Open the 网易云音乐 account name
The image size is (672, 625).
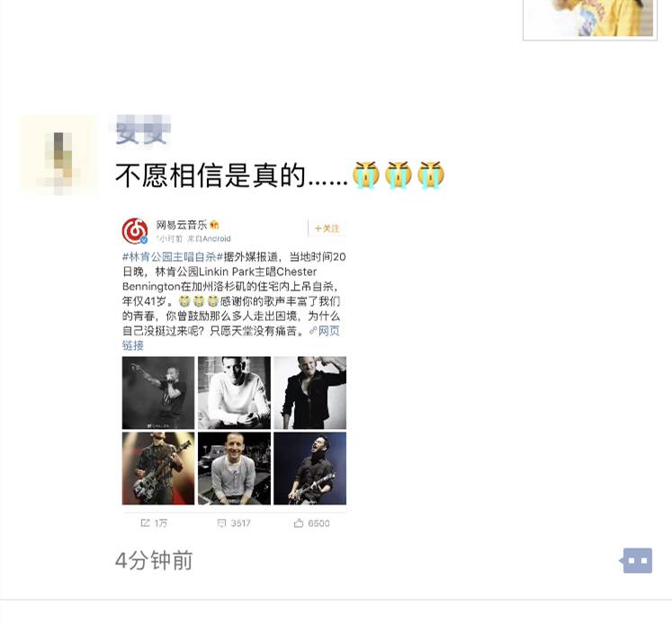pos(182,225)
